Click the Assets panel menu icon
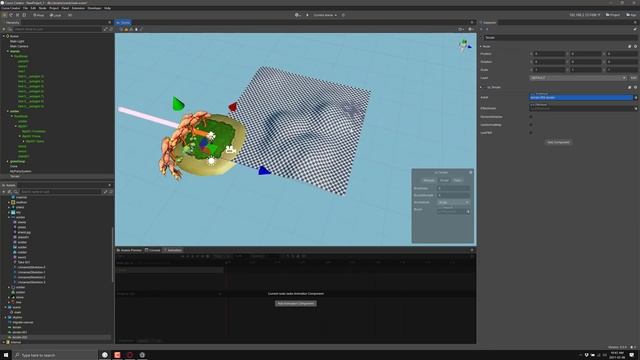This screenshot has width=640, height=360. click(109, 185)
